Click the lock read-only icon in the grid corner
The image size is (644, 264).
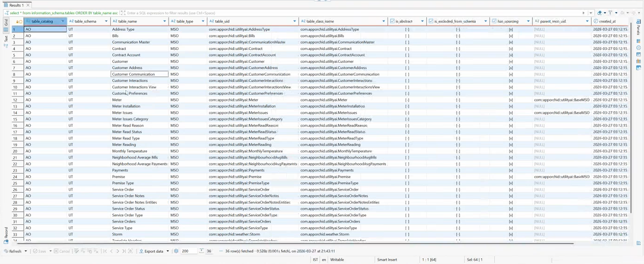[17, 21]
